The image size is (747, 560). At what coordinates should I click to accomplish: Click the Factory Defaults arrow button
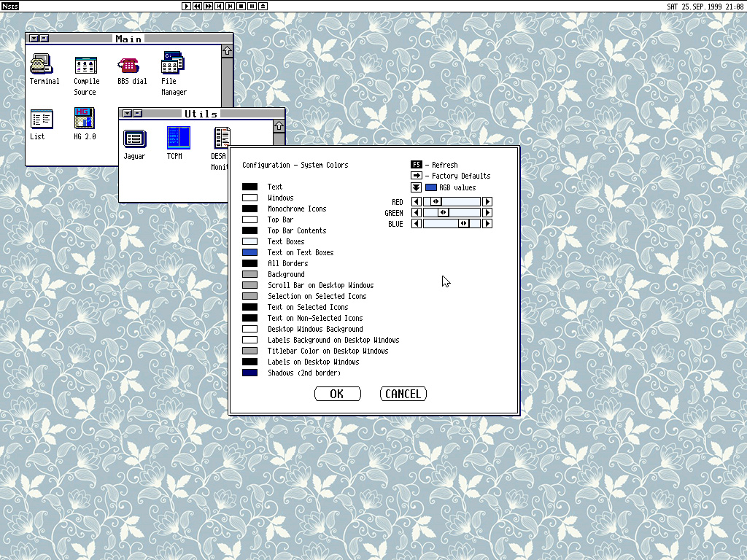[417, 176]
